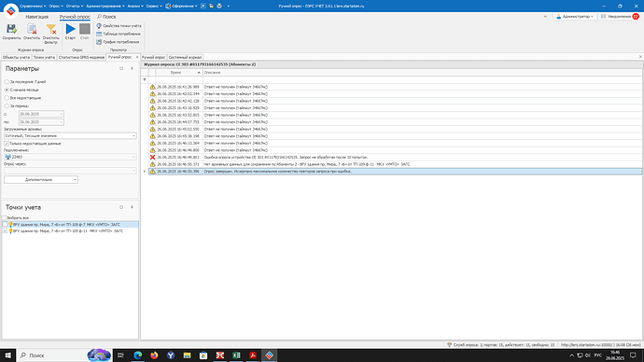Viewport: 644px width, 362px height.
Task: Select the 'За последние 7 дней' radio option
Action: coord(7,82)
